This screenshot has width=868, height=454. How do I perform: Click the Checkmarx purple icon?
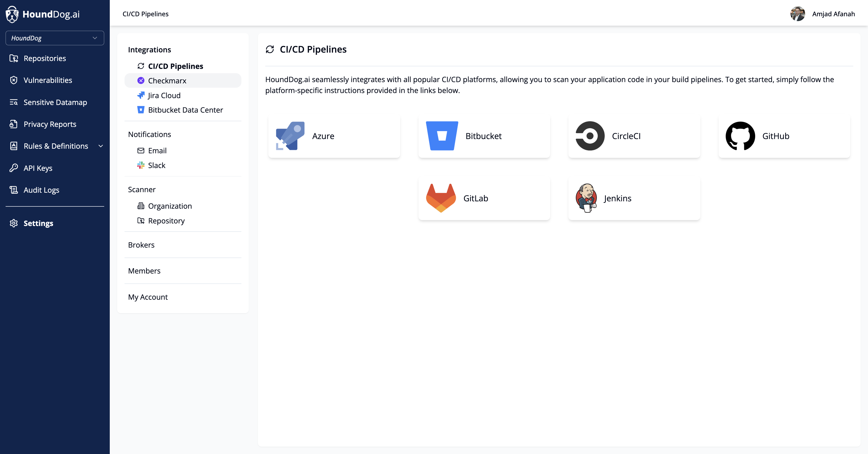coord(141,81)
